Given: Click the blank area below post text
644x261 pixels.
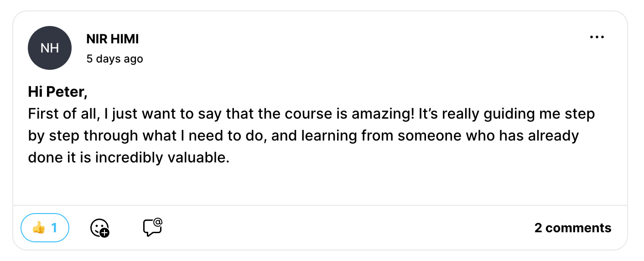Looking at the screenshot, I should click(319, 185).
